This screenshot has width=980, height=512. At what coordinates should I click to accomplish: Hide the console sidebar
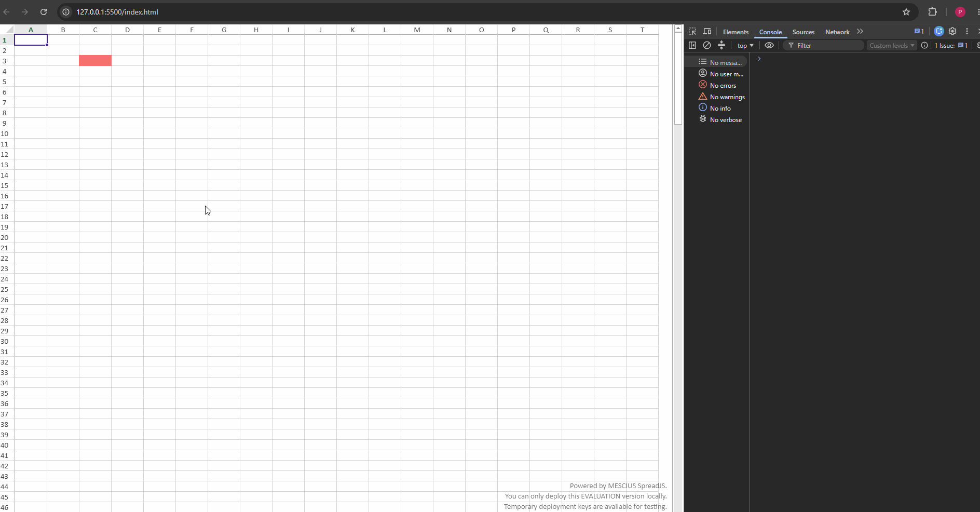click(692, 45)
